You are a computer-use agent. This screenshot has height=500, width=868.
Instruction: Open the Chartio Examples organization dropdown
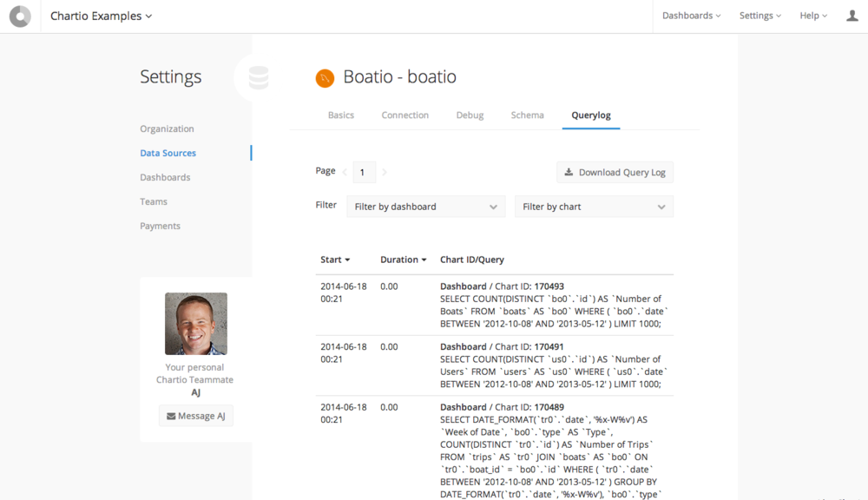point(101,16)
